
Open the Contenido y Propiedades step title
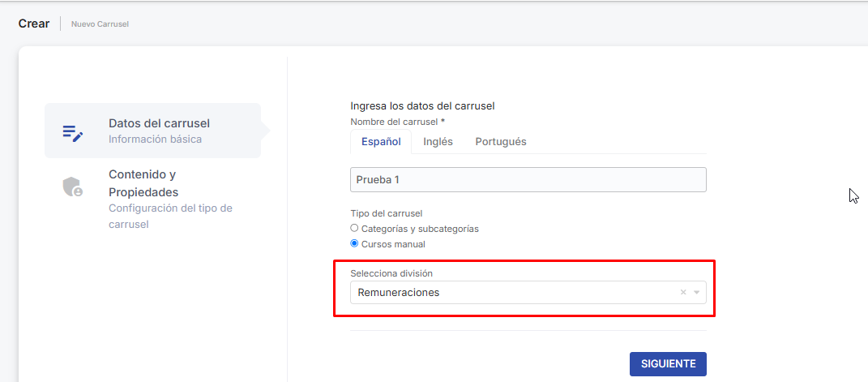(x=143, y=183)
